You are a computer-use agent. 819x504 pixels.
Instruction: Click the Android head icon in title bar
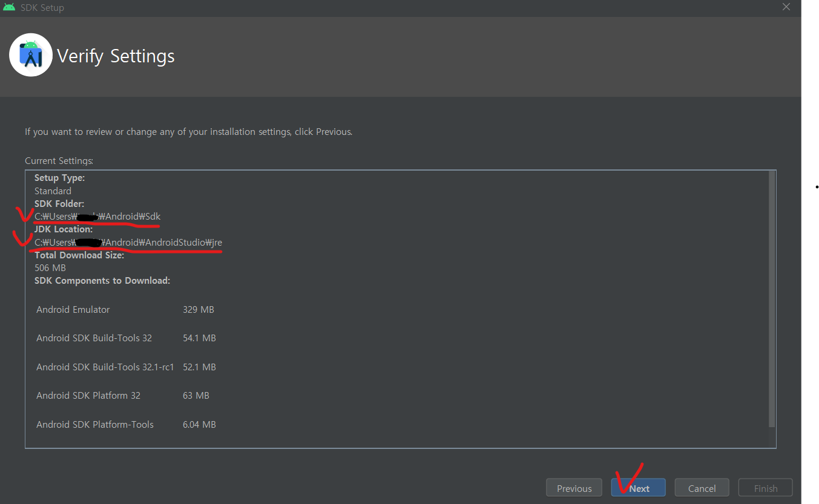click(x=9, y=7)
